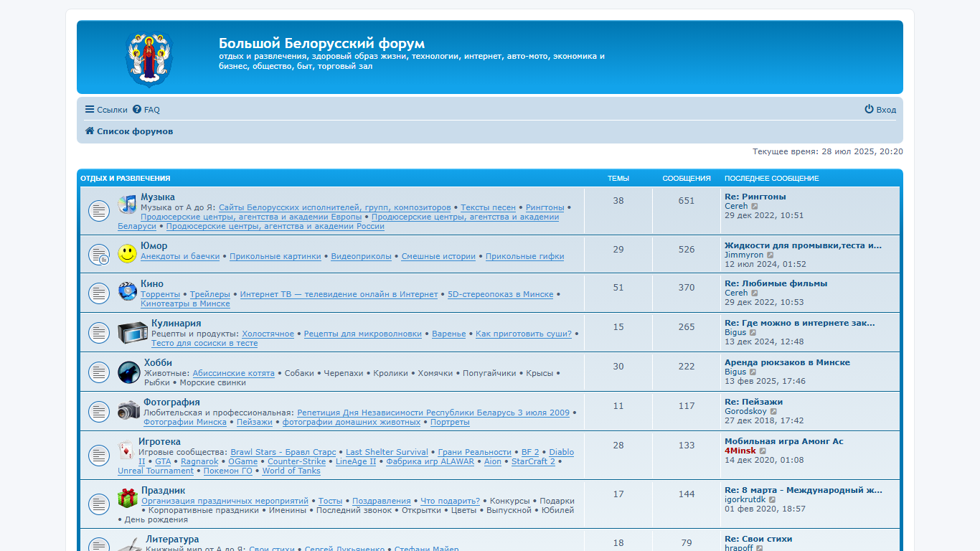Image resolution: width=980 pixels, height=551 pixels.
Task: Open the Литература forum
Action: [x=173, y=540]
